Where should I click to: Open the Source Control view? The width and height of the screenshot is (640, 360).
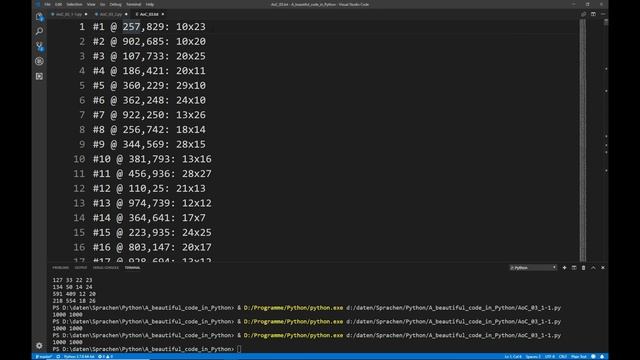(39, 46)
